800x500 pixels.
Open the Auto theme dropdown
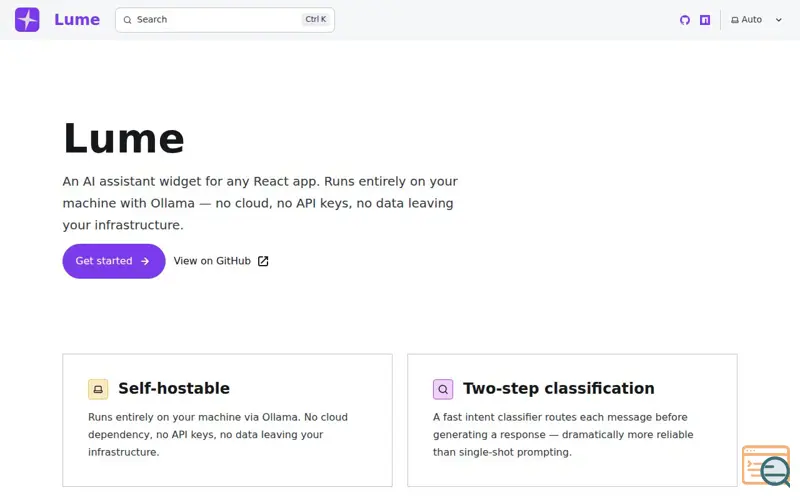pyautogui.click(x=757, y=20)
